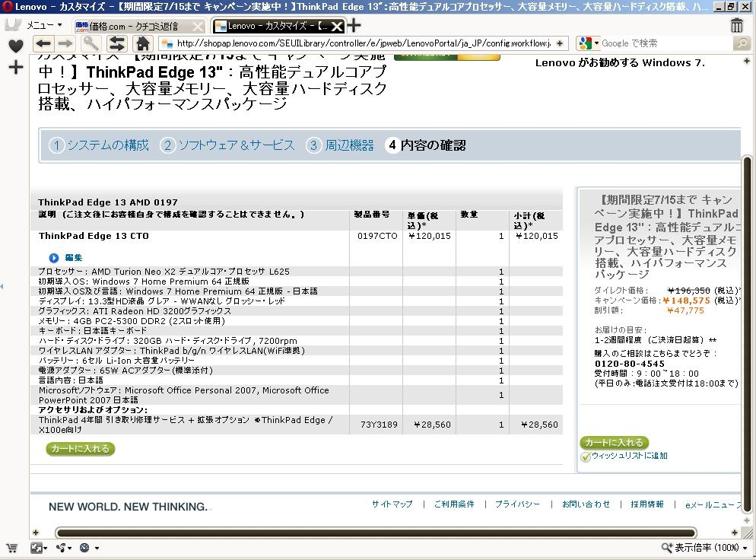Open the Opera Turbo globe dropdown
756x560 pixels.
point(89,548)
